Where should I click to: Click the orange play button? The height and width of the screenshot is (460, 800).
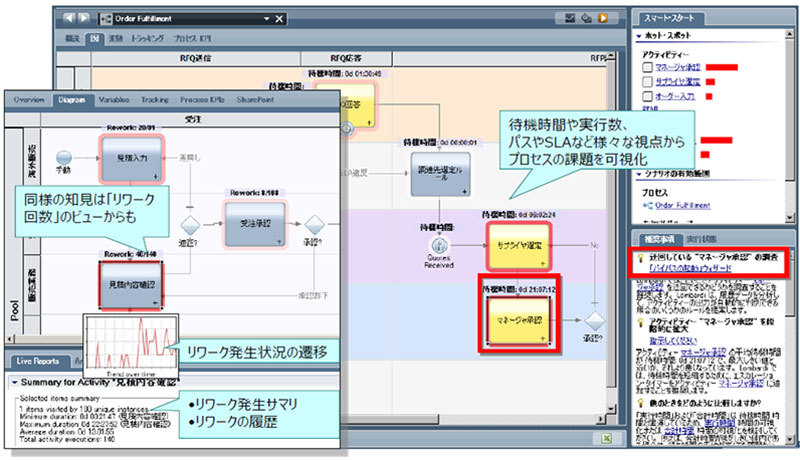click(603, 18)
